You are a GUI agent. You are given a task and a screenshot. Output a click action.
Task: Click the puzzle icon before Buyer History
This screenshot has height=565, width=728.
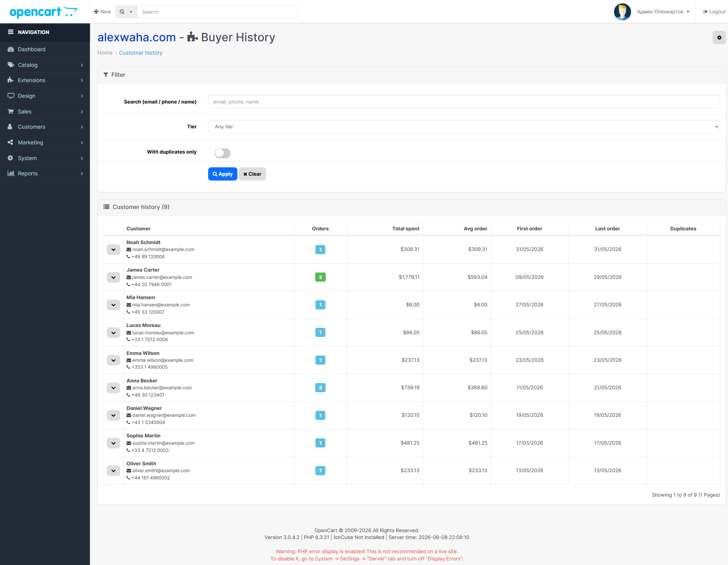[x=192, y=37]
